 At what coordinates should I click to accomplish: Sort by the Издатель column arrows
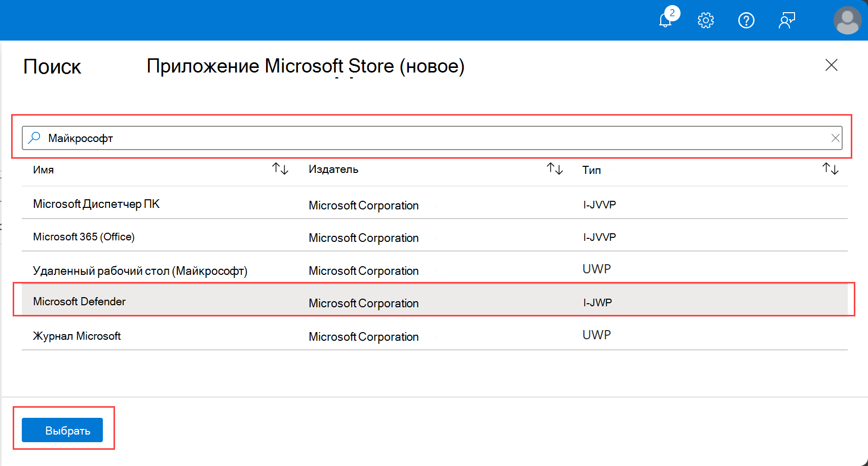[555, 169]
